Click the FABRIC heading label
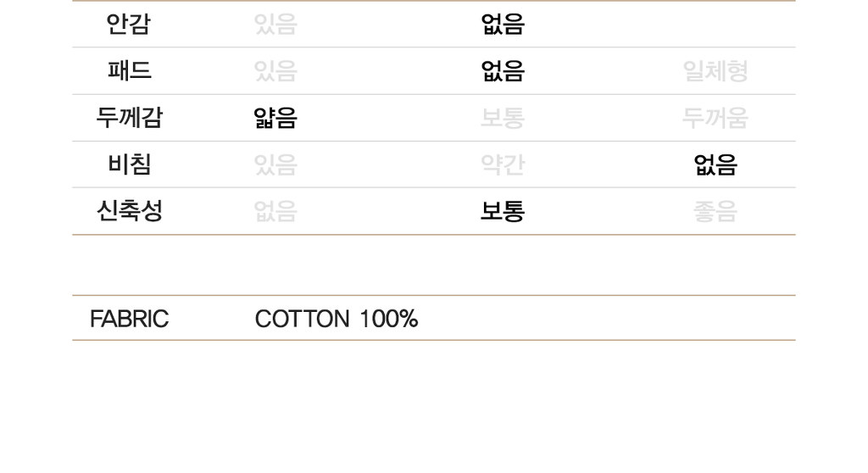 (x=129, y=319)
